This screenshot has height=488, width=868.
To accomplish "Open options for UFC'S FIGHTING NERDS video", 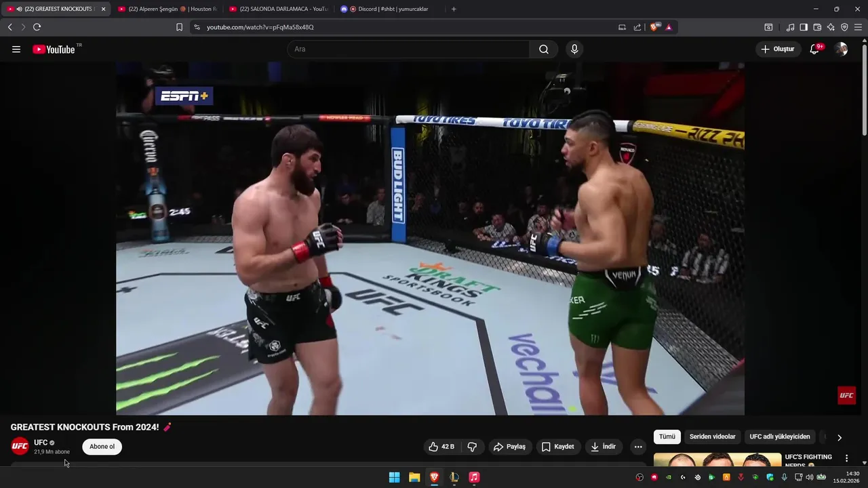I will pyautogui.click(x=846, y=459).
